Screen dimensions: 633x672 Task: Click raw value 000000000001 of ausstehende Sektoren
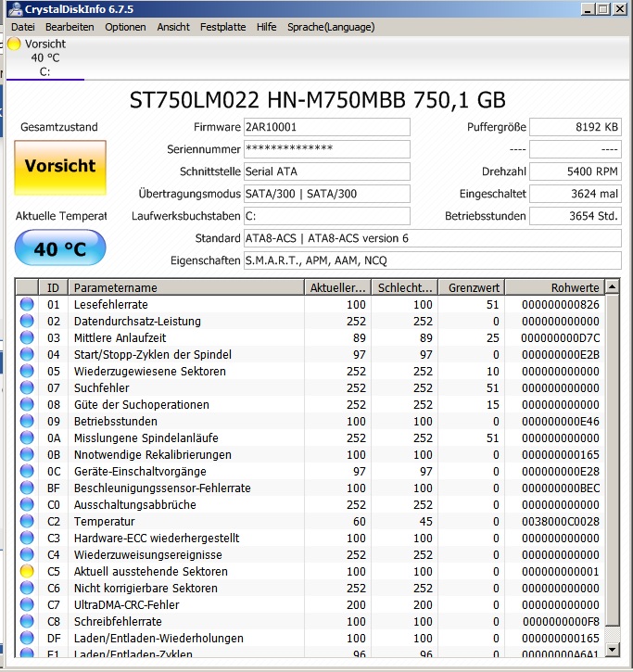pos(560,572)
